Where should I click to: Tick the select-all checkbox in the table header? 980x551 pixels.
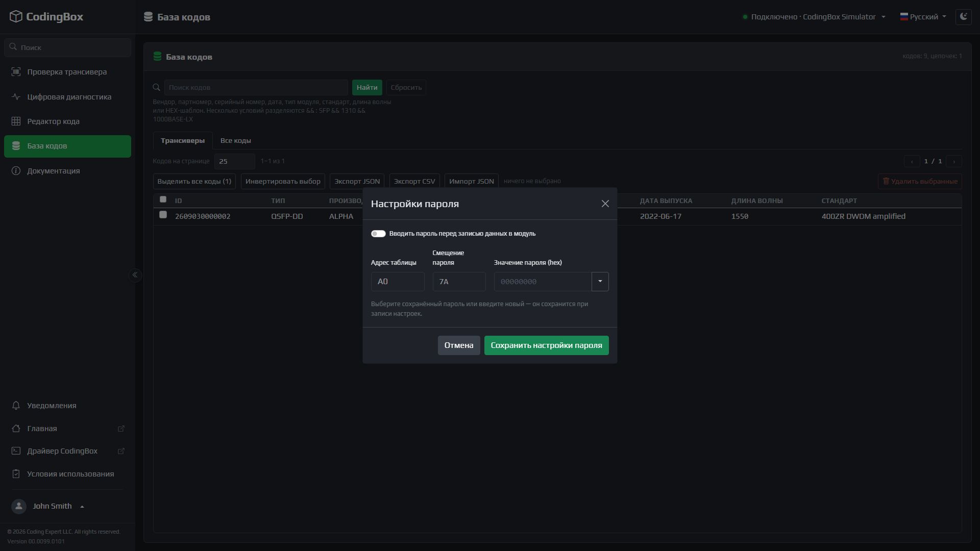[163, 199]
